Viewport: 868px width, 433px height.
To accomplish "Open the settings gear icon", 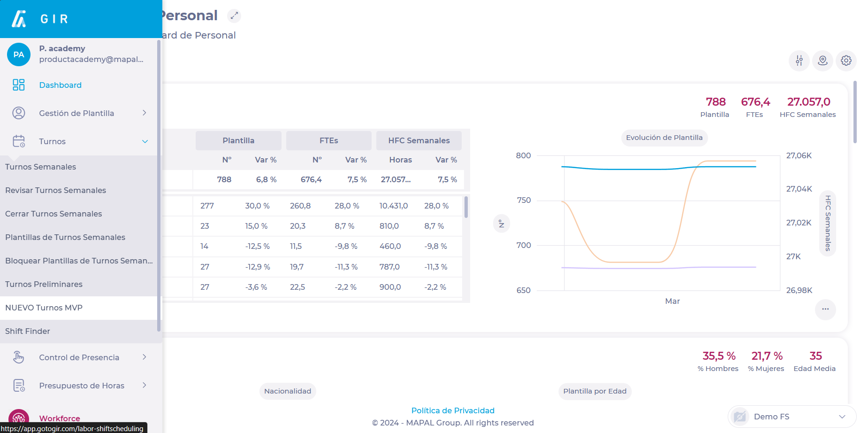I will pyautogui.click(x=846, y=61).
